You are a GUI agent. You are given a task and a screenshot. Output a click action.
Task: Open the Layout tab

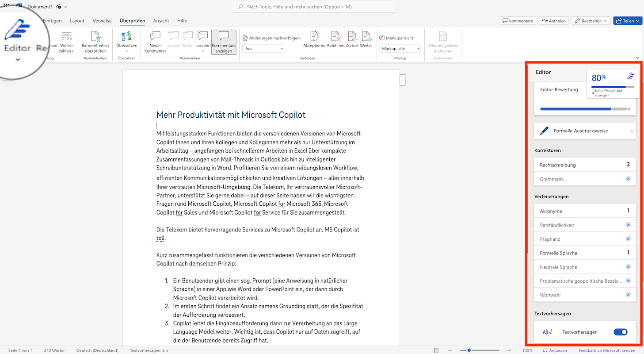(x=77, y=21)
